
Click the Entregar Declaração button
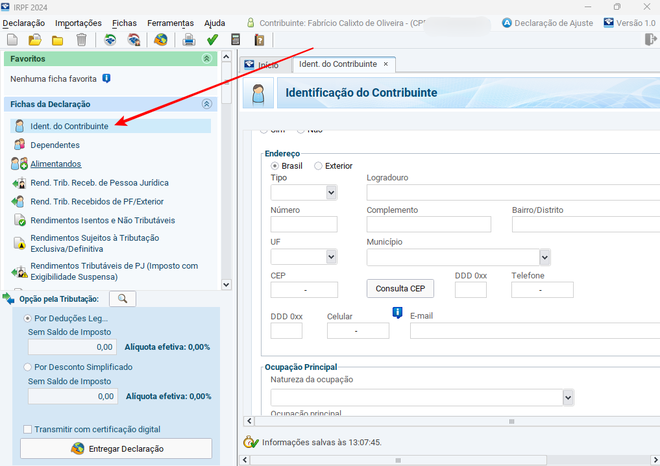click(x=116, y=449)
